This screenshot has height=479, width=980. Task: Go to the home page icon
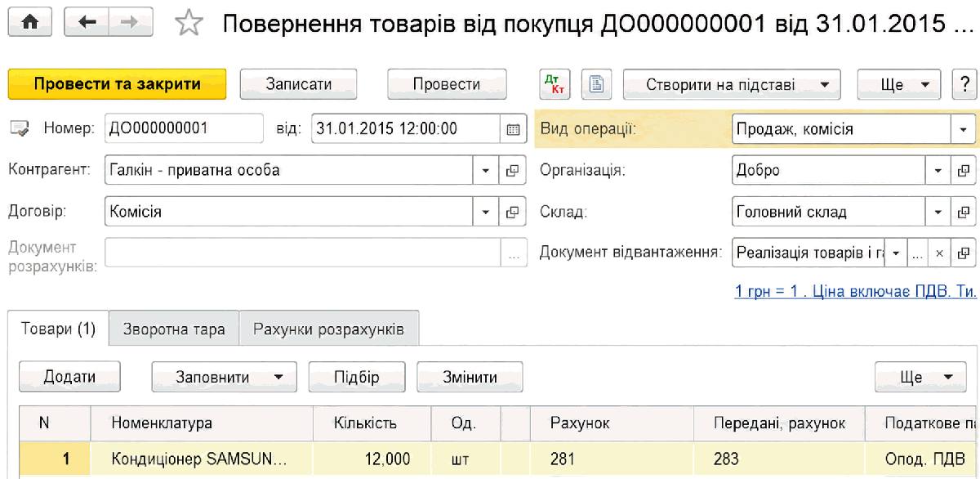pos(30,23)
